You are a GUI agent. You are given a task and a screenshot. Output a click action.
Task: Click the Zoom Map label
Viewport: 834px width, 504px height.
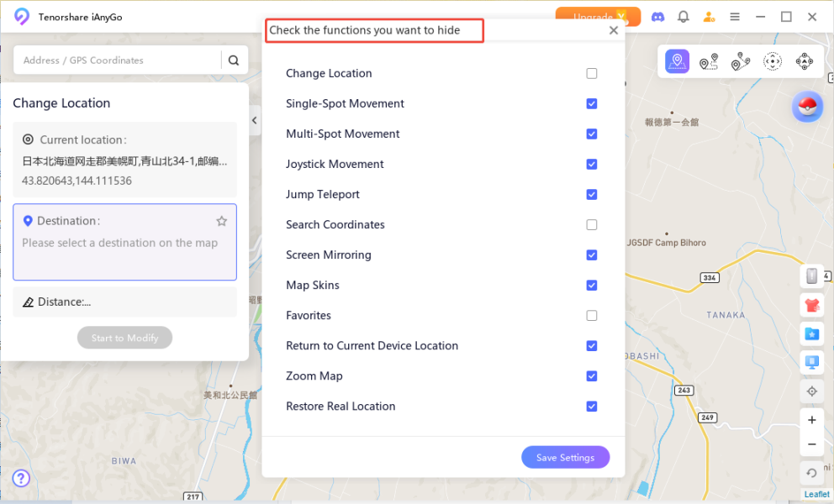(x=314, y=376)
